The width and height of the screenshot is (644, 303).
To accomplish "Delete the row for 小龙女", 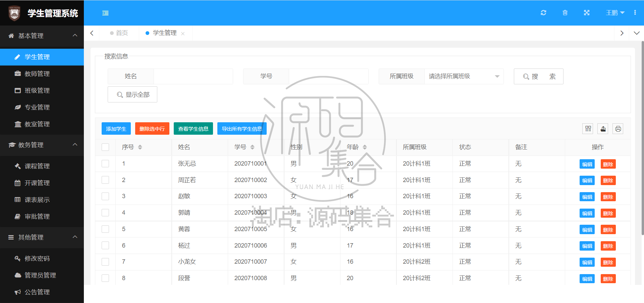I will pos(608,262).
